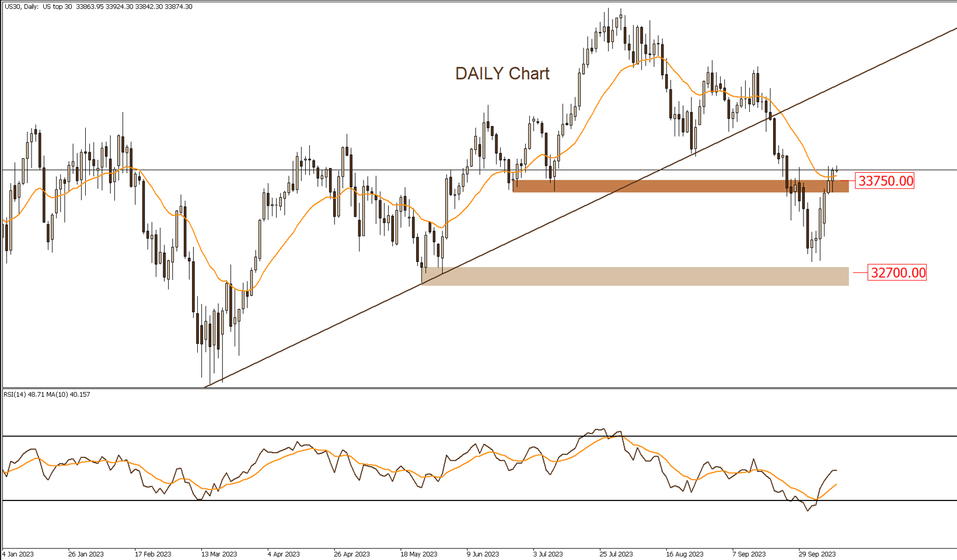This screenshot has height=560, width=957.
Task: Click the 32700.00 price label
Action: [897, 272]
